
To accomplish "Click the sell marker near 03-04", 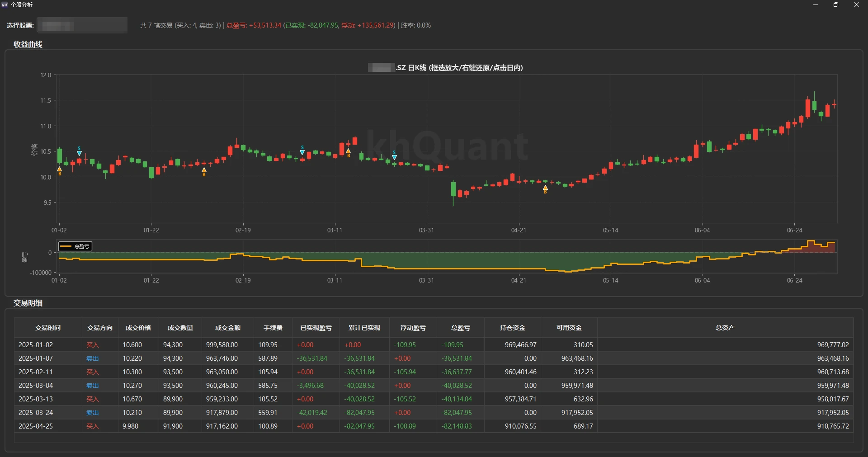I will 302,152.
